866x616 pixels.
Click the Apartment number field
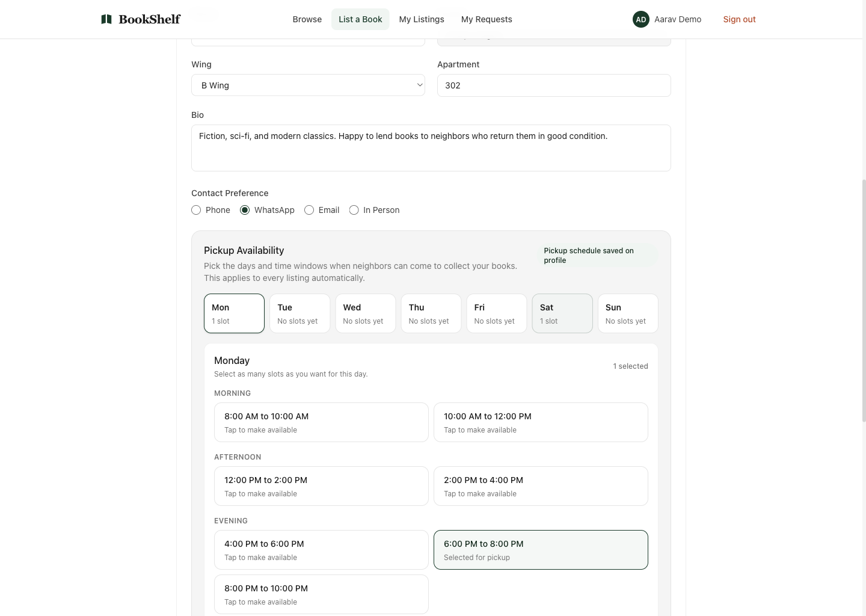coord(553,85)
